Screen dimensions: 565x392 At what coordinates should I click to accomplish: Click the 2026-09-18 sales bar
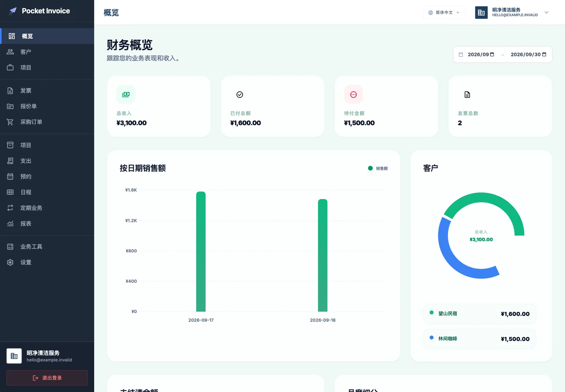323,255
